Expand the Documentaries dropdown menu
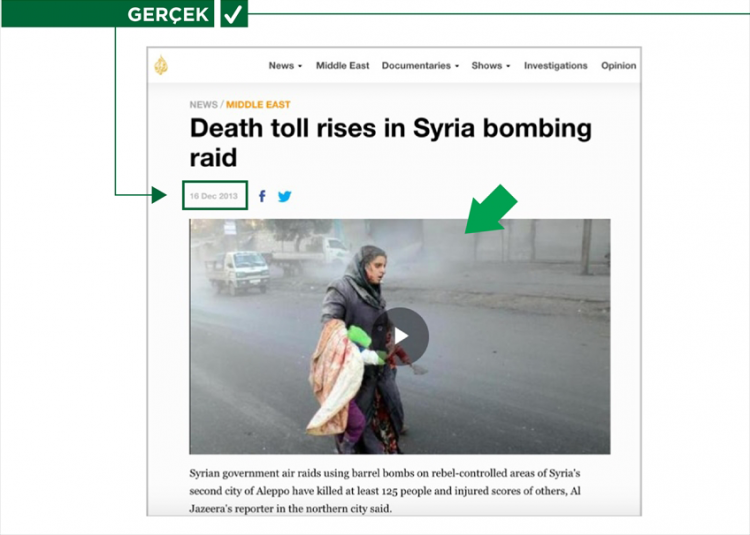The image size is (750, 535). [x=420, y=66]
